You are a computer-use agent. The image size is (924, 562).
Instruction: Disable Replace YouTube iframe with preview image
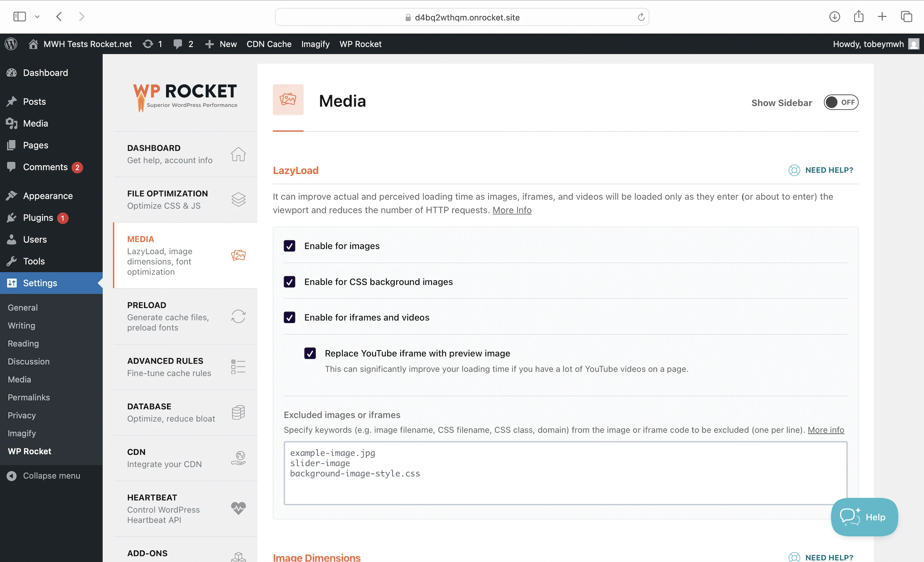point(310,353)
